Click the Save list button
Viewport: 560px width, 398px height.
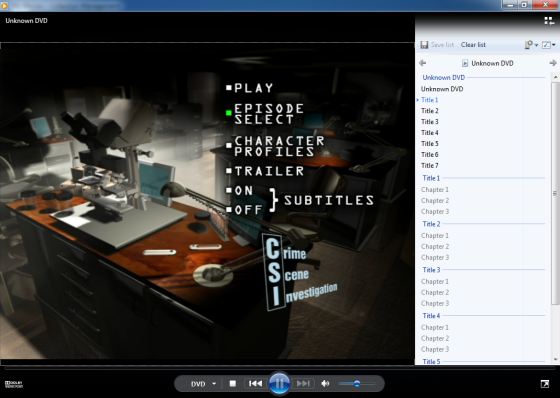point(442,45)
